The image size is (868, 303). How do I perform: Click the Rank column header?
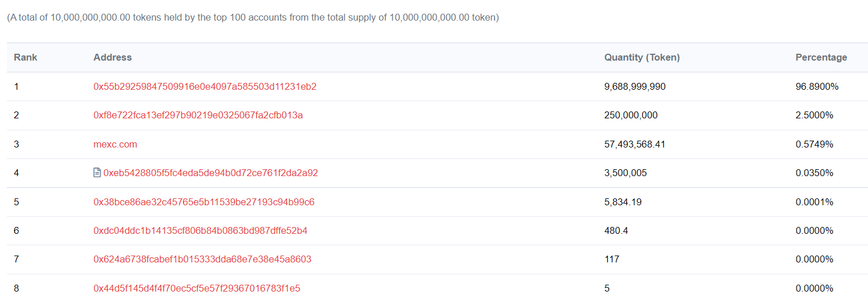click(26, 57)
